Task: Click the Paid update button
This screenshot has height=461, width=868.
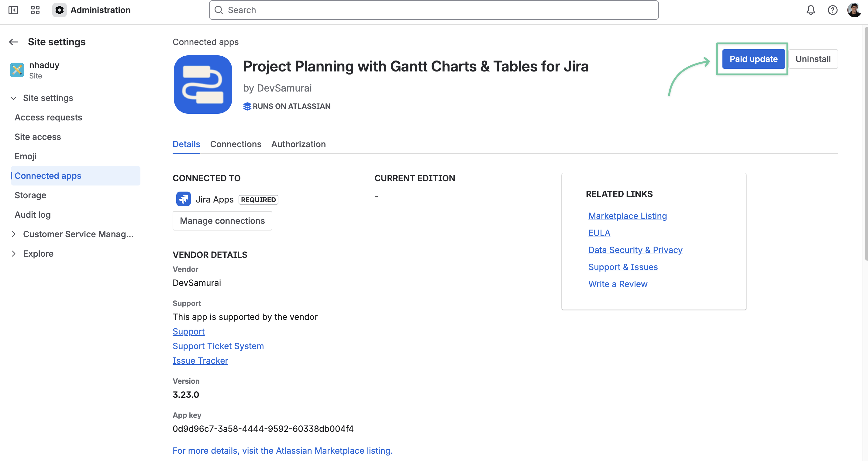Action: [753, 59]
